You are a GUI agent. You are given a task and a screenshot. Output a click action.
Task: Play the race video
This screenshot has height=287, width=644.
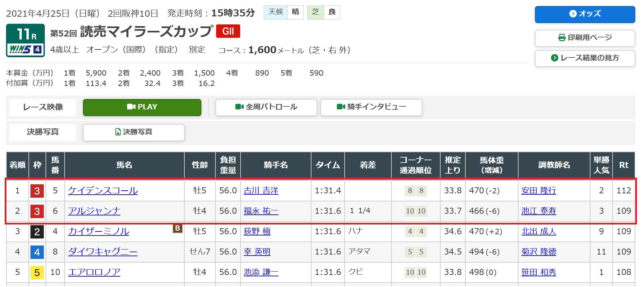coord(142,107)
